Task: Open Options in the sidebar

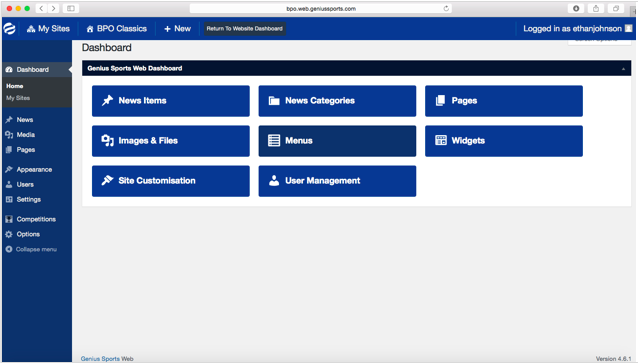Action: point(28,234)
